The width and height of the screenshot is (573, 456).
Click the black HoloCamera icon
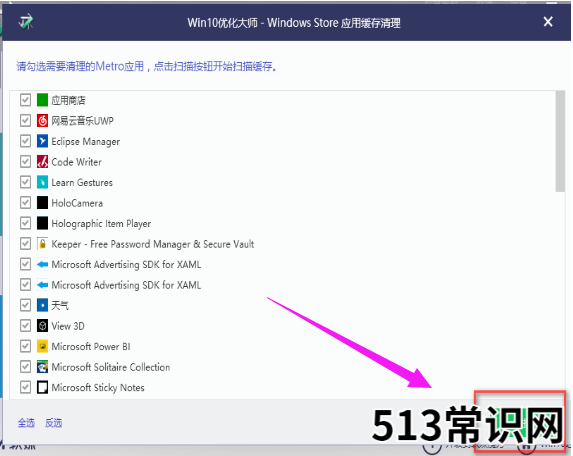[x=42, y=202]
